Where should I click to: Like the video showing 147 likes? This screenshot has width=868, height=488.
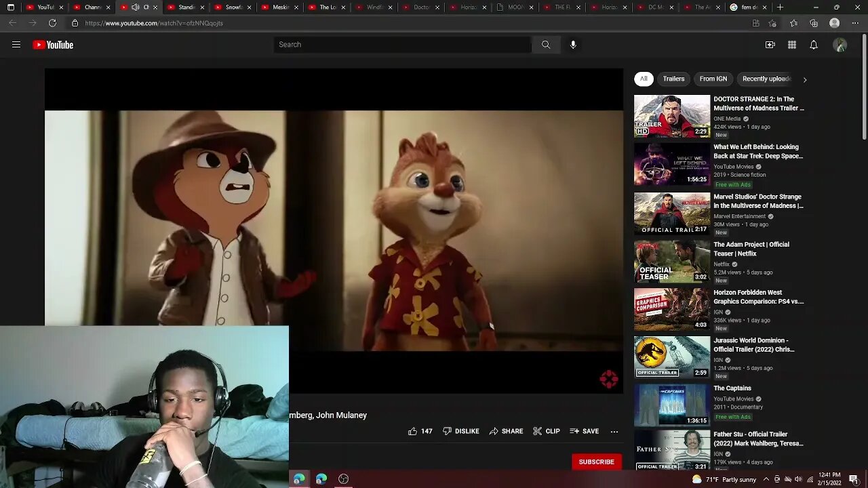click(420, 431)
